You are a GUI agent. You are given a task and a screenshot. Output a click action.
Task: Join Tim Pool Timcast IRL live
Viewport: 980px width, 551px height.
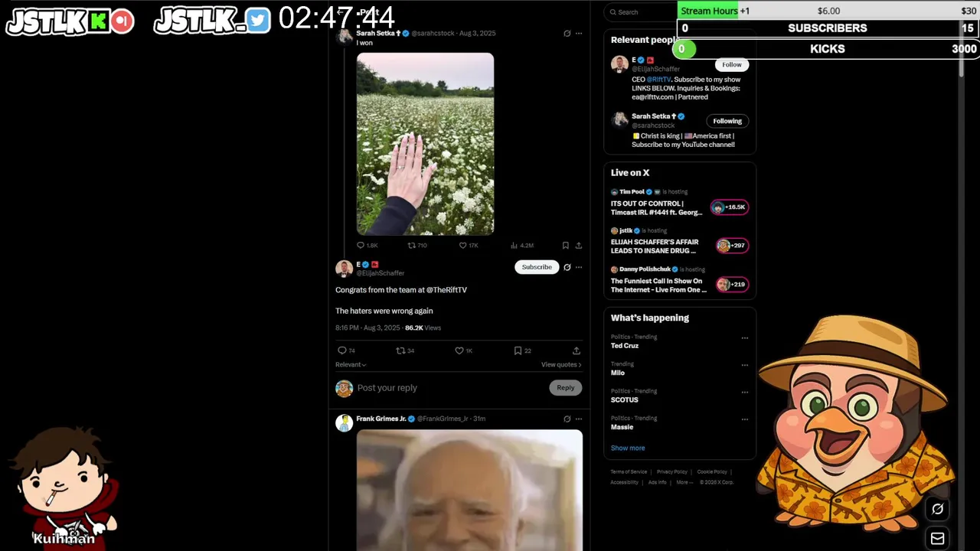click(679, 204)
